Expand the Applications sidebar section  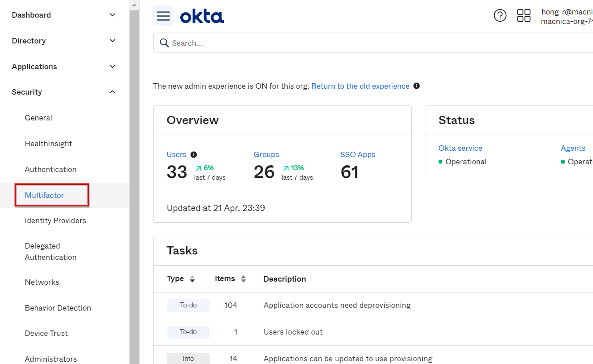click(x=112, y=67)
